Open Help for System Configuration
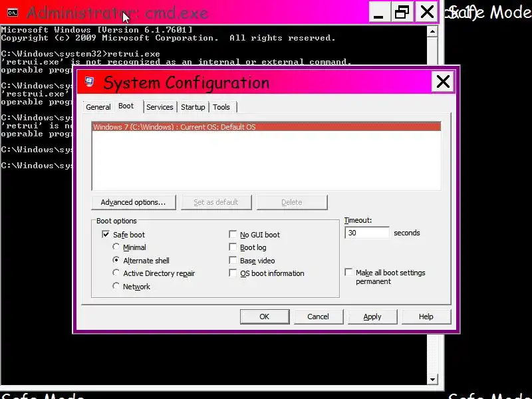This screenshot has width=532, height=399. pyautogui.click(x=426, y=317)
